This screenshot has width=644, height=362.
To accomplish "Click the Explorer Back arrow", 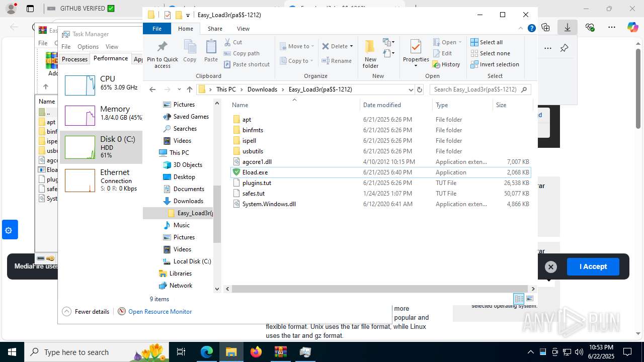I will click(152, 89).
